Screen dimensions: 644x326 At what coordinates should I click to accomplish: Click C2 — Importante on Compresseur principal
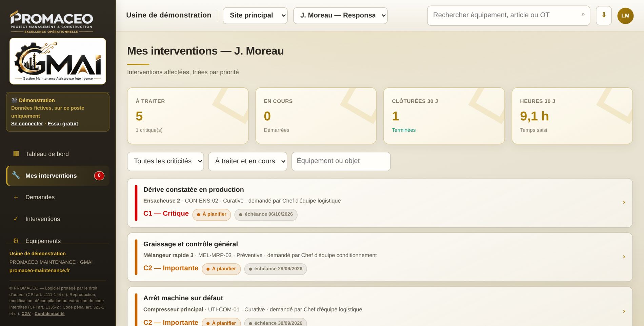(x=171, y=322)
